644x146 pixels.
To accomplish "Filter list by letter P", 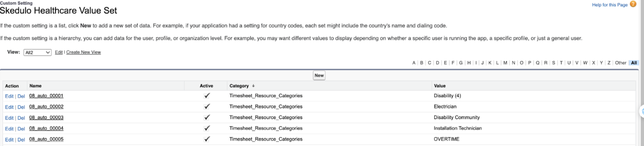I will click(x=529, y=63).
